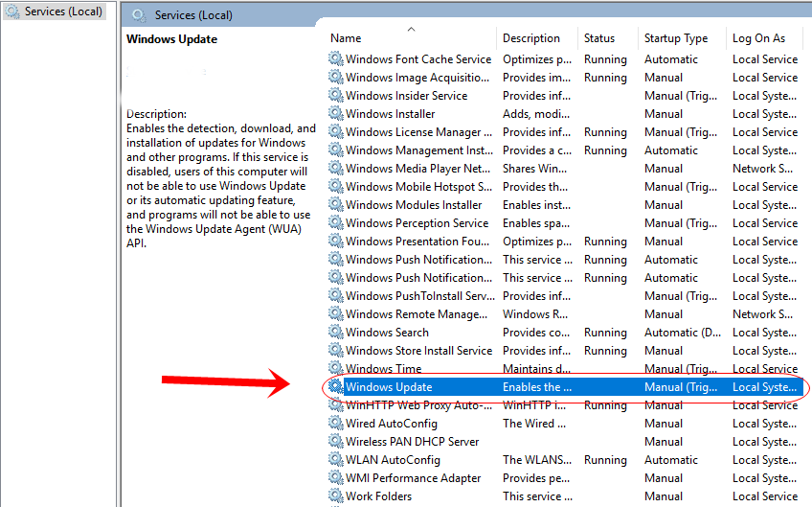Click 'The WLANS...' description cell
Screen dimensions: 812x507
tap(537, 460)
